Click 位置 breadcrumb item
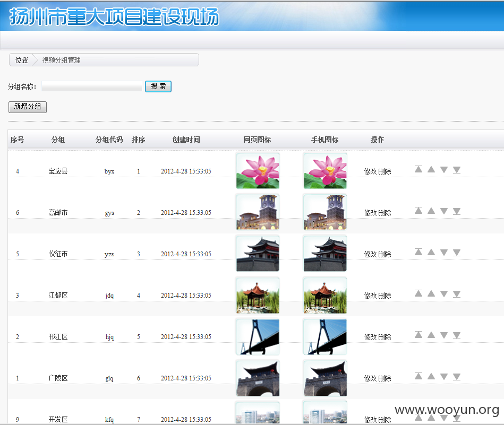Image resolution: width=504 pixels, height=425 pixels. 22,60
